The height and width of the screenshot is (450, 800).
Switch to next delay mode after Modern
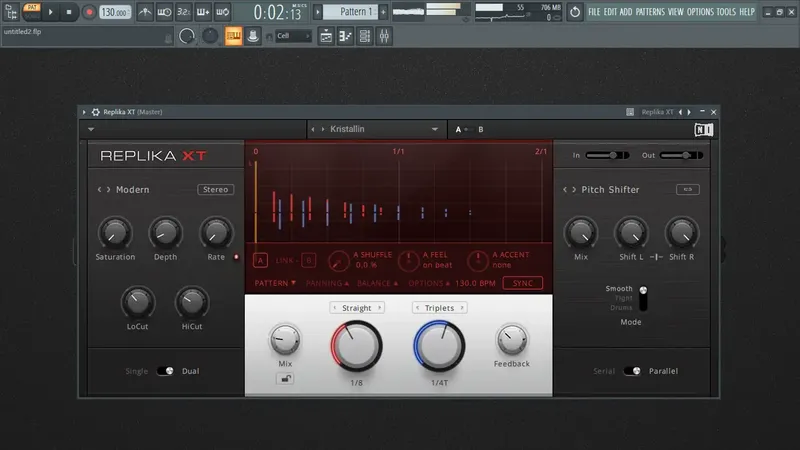coord(108,189)
